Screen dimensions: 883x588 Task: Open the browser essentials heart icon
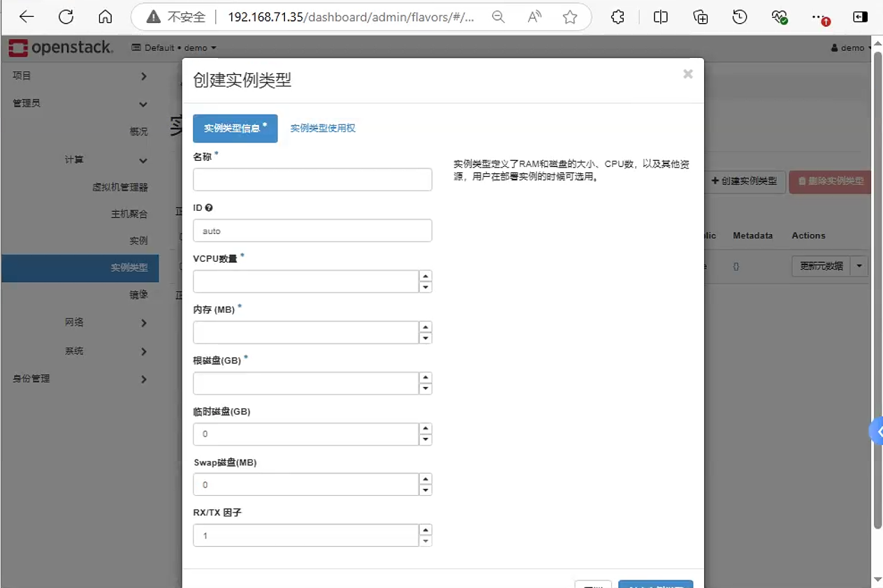pos(780,17)
